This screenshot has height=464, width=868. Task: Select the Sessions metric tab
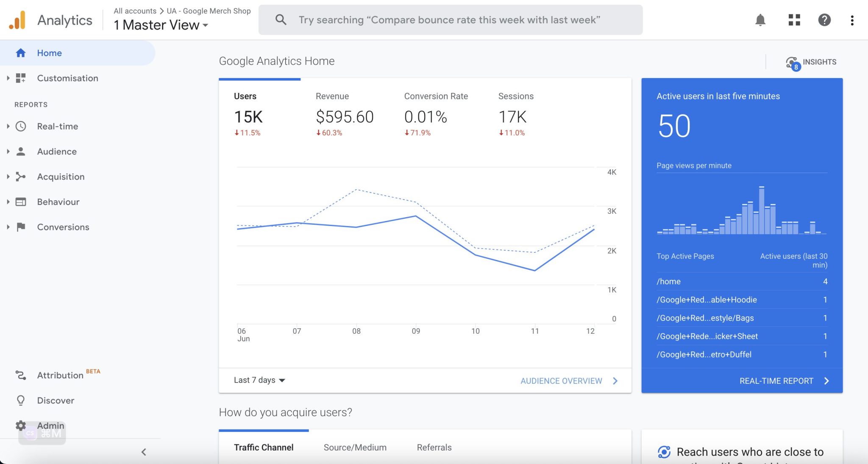point(516,115)
